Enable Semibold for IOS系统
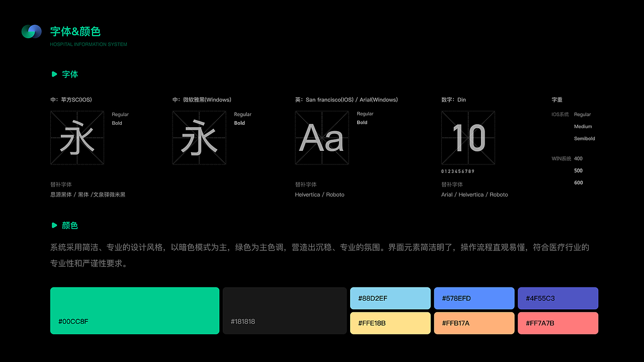Viewport: 644px width, 362px height. click(584, 138)
